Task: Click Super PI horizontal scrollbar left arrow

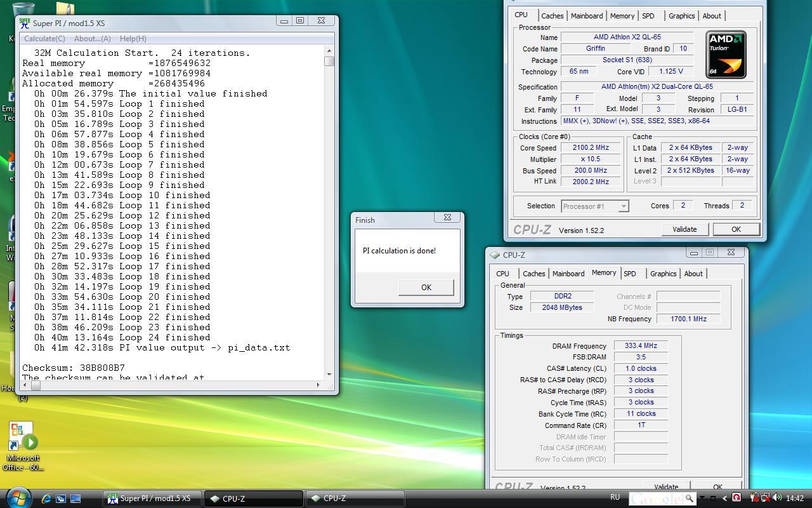Action: pos(26,385)
